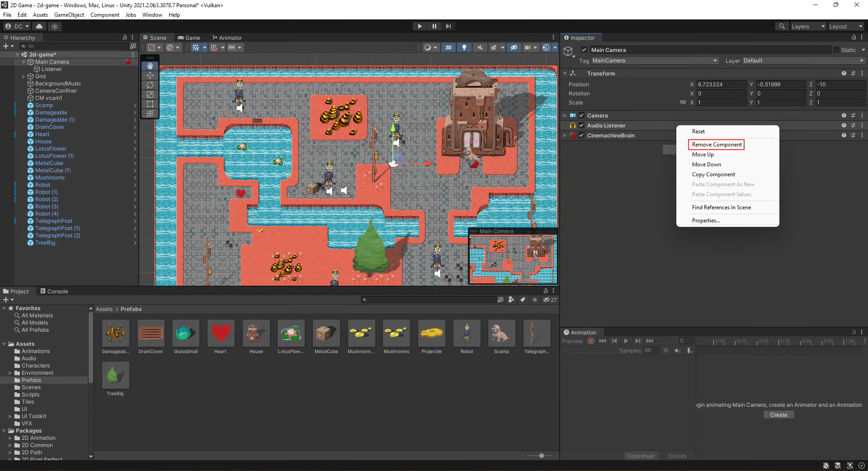
Task: Select the Move tool in Scene toolbar
Action: [150, 75]
